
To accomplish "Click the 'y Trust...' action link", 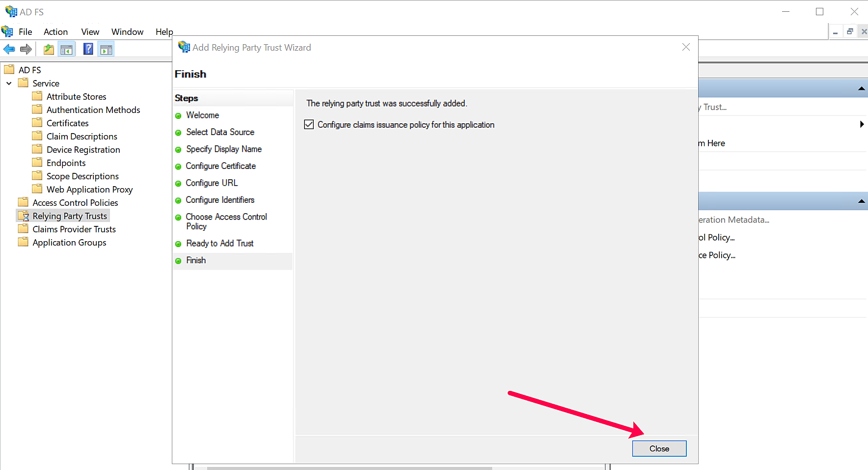I will tap(713, 107).
